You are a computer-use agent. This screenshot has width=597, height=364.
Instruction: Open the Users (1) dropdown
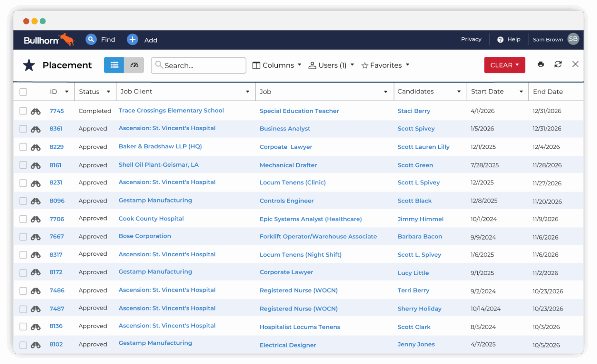tap(331, 65)
